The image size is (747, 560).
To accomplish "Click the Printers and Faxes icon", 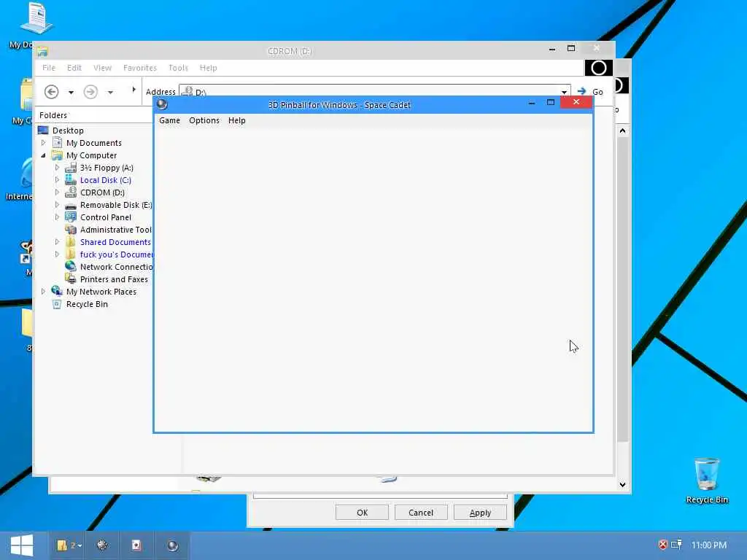I will [x=71, y=279].
